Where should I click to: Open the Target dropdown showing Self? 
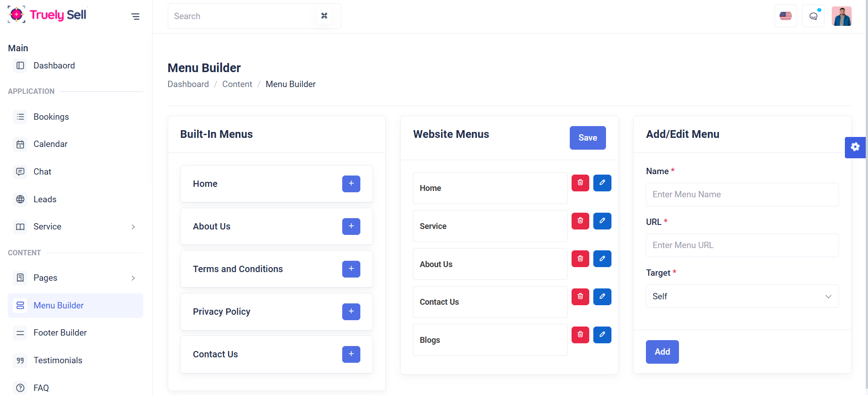[742, 296]
